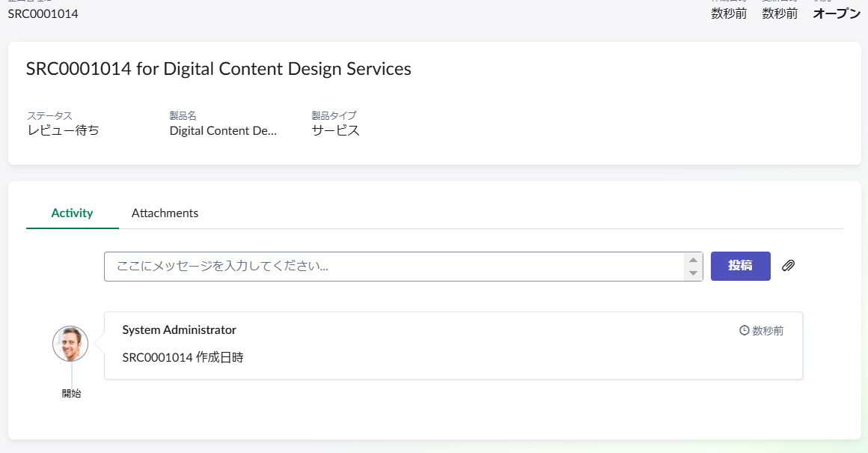Screen dimensions: 868x453
Task: Click the 数秒前 timestamp in the activity entry
Action: (768, 330)
